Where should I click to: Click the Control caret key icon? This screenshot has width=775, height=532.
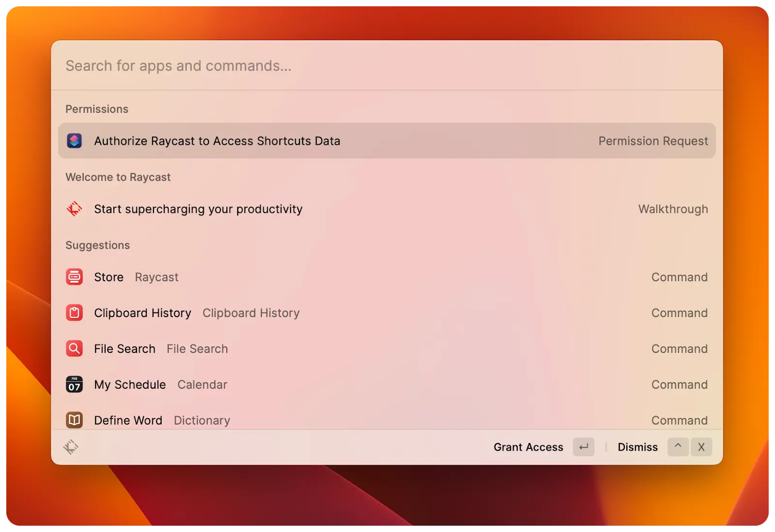(678, 447)
